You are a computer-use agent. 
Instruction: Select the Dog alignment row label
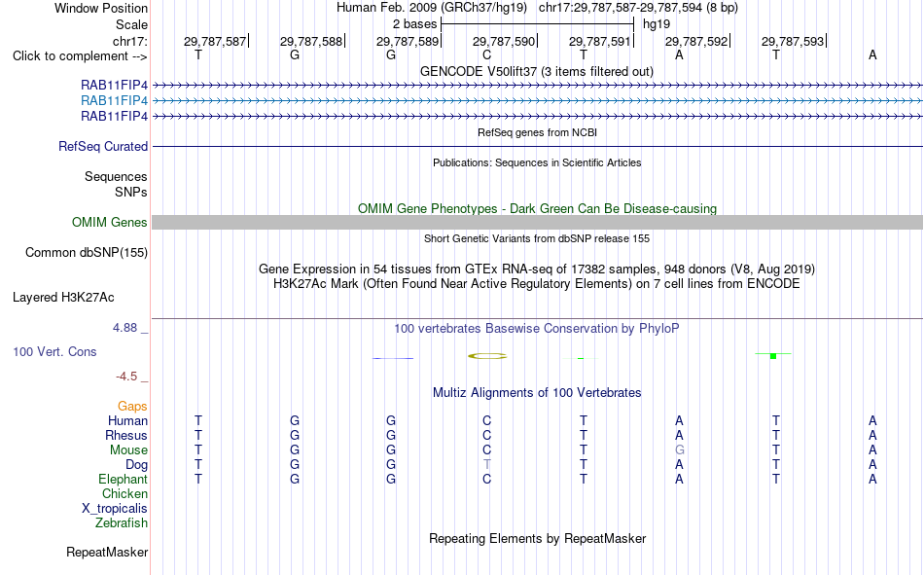pos(136,465)
